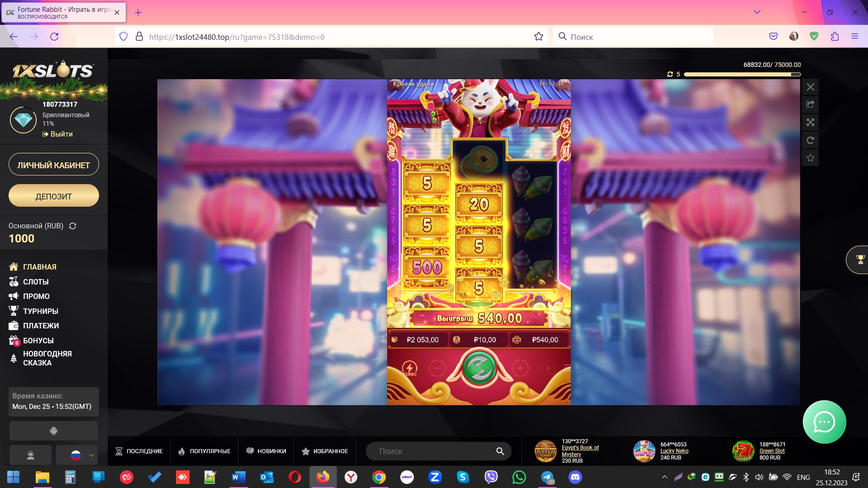Switch to the ПОПУЛЯРНЫЕ tab
Screen dimensions: 868x488
point(204,451)
